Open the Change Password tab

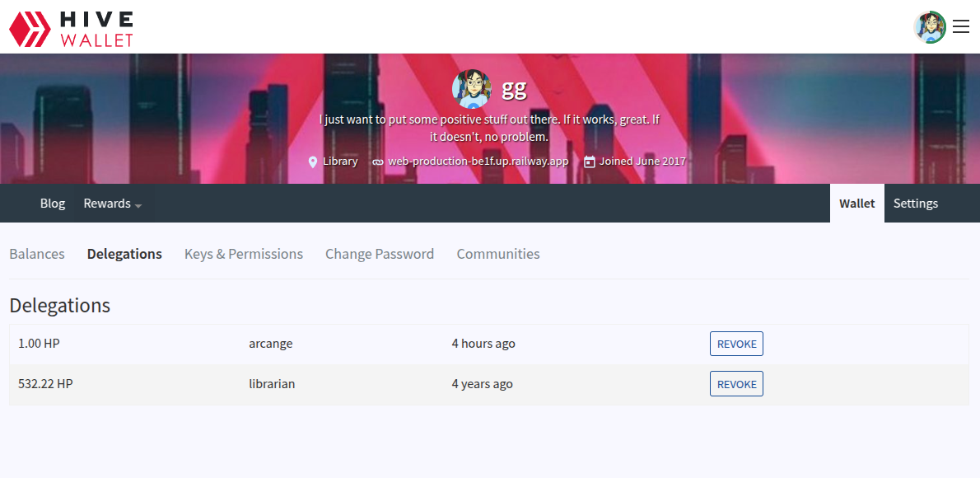(x=380, y=254)
